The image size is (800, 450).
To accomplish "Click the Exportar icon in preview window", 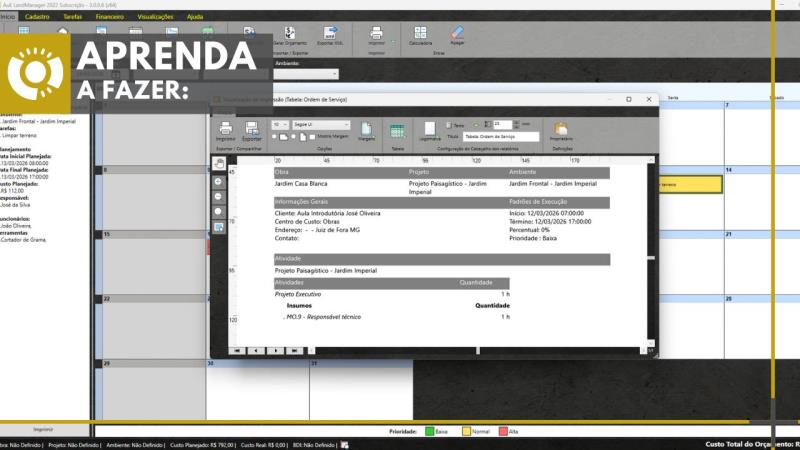I will [x=251, y=129].
